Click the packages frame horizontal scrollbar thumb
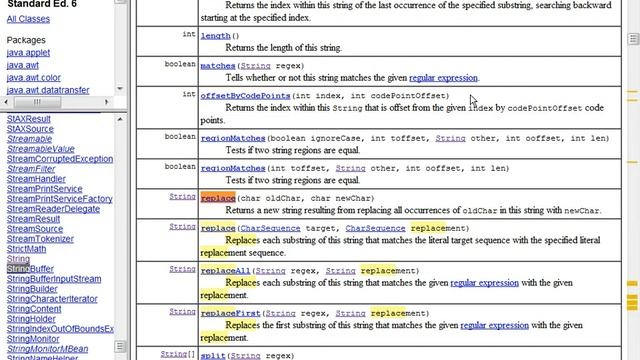The height and width of the screenshot is (360, 640). pos(37,102)
